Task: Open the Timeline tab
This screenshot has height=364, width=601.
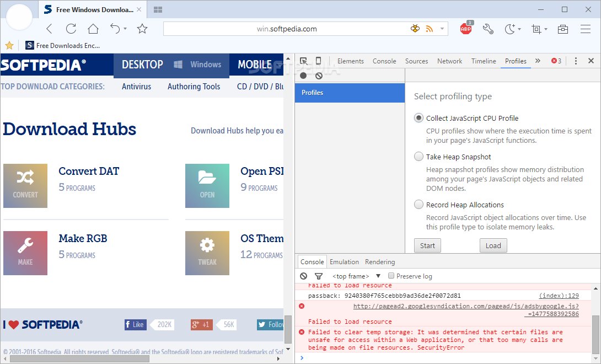Action: coord(484,61)
